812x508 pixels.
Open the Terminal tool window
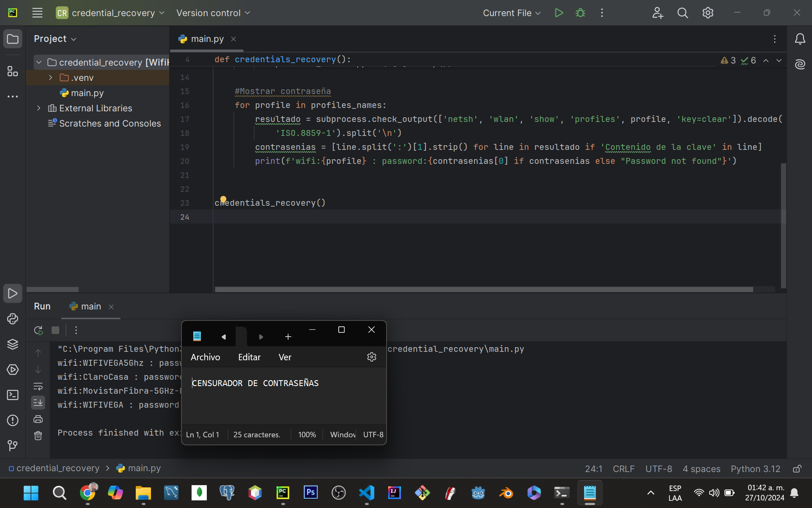tap(13, 395)
